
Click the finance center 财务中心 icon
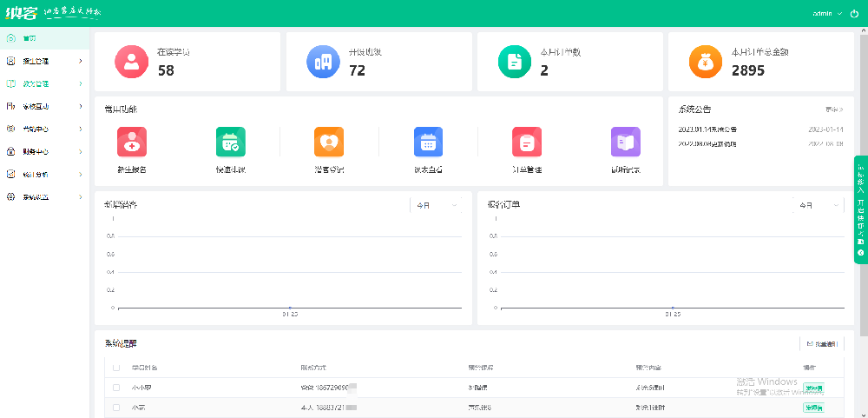[x=10, y=151]
